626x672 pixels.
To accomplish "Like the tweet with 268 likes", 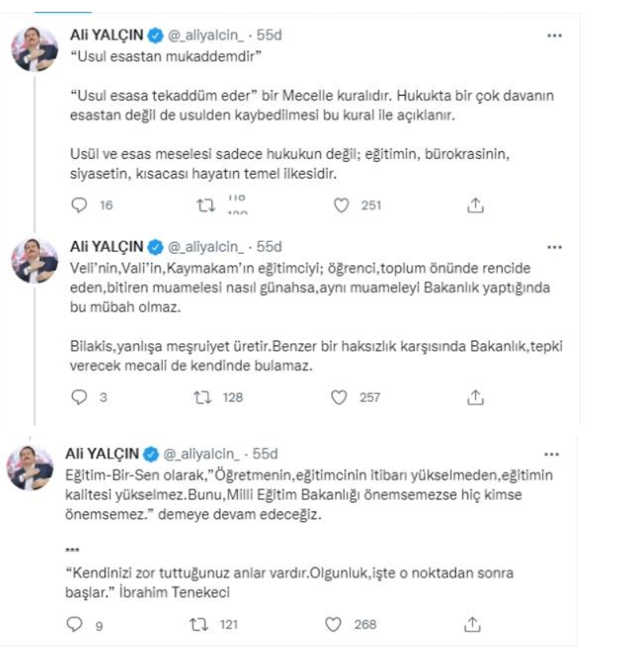I will tap(334, 625).
